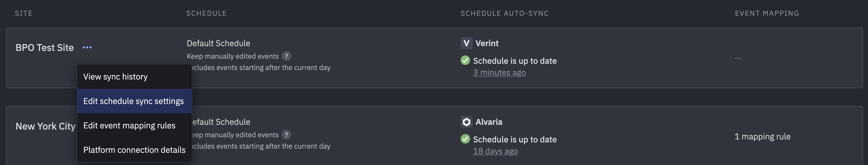Click the Verint platform logo icon
Image resolution: width=868 pixels, height=165 pixels.
click(x=466, y=43)
